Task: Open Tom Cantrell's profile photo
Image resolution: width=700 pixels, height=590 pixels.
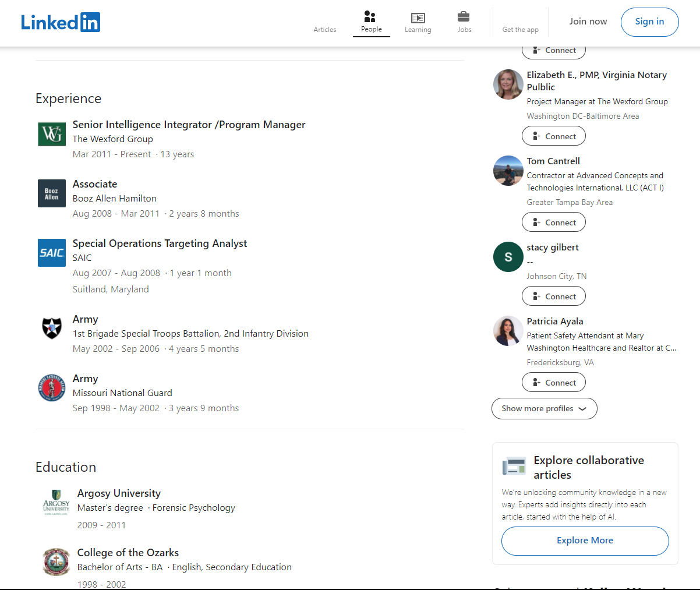Action: [508, 171]
